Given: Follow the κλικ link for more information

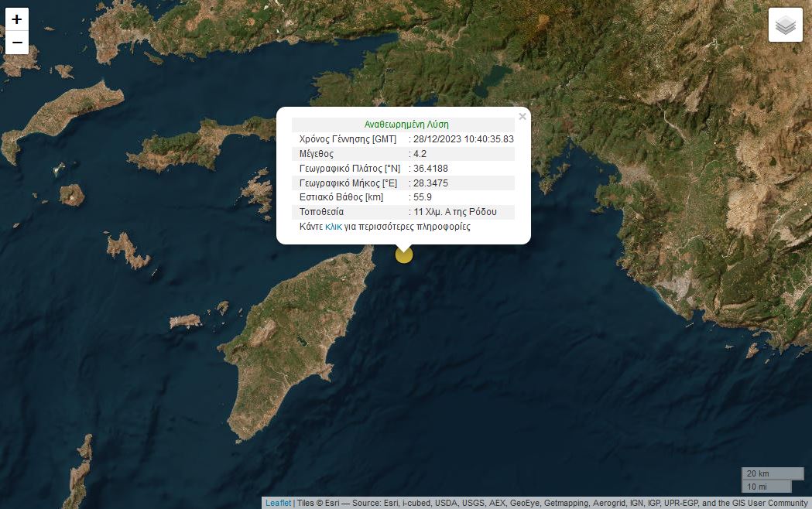Looking at the screenshot, I should [x=334, y=226].
